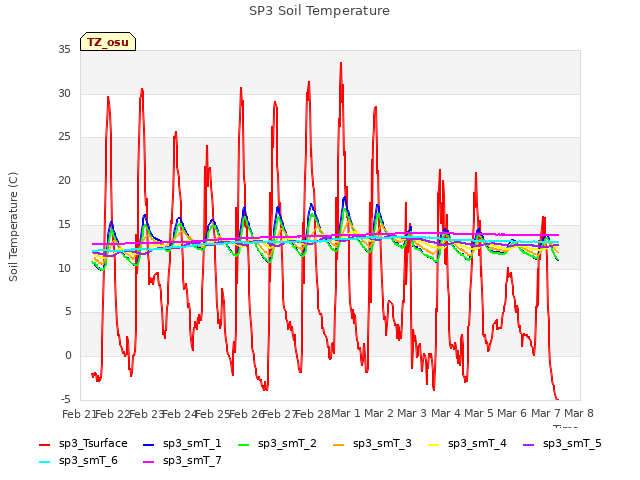Viewport: 640px width, 480px height.
Task: Click the -5 y-axis tick label
Action: tap(65, 399)
